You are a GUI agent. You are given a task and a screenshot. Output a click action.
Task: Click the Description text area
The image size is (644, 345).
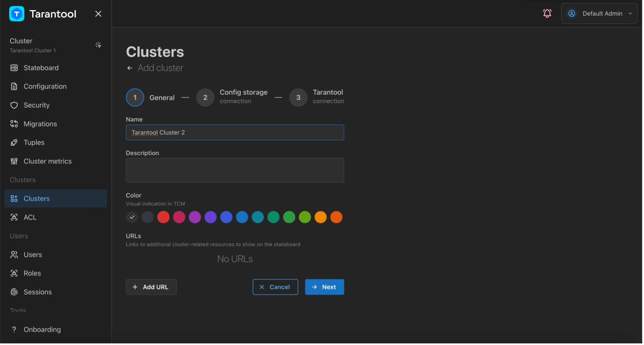pyautogui.click(x=235, y=171)
